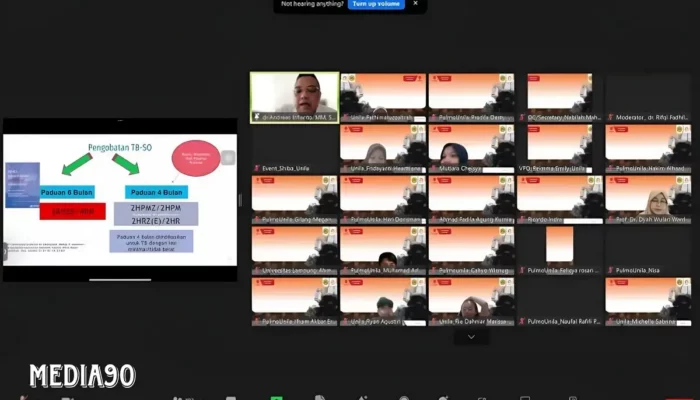This screenshot has height=400, width=700.
Task: Click muted mic icon on Moderator dr. Rifqi tile
Action: pos(610,117)
